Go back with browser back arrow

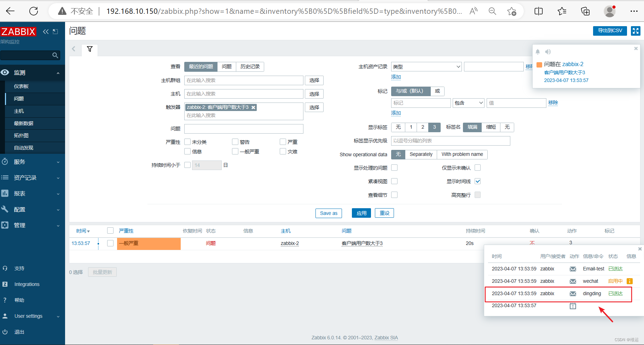(x=11, y=11)
